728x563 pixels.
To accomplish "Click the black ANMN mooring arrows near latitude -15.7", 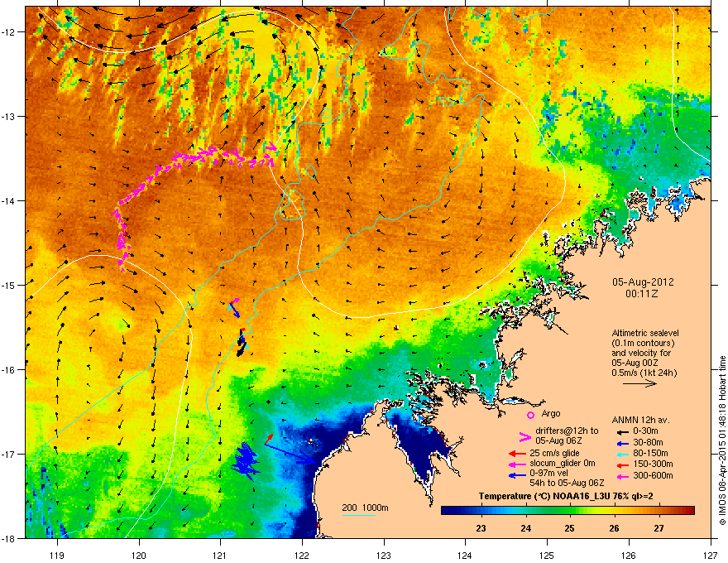I will pos(241,343).
